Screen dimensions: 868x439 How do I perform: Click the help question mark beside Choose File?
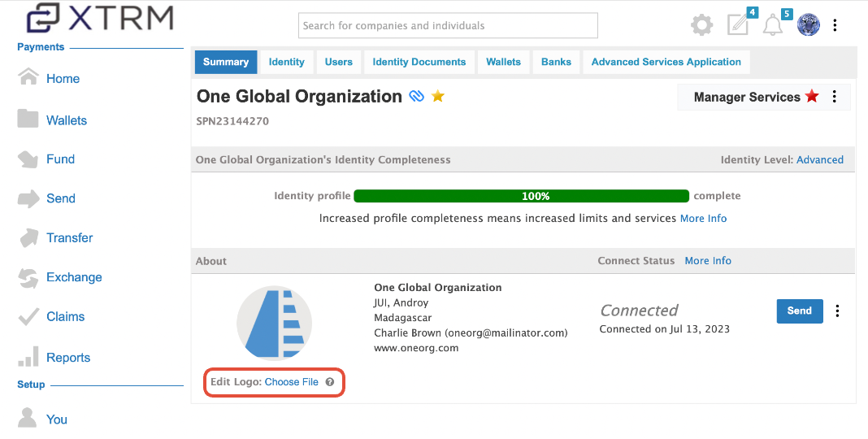click(330, 382)
